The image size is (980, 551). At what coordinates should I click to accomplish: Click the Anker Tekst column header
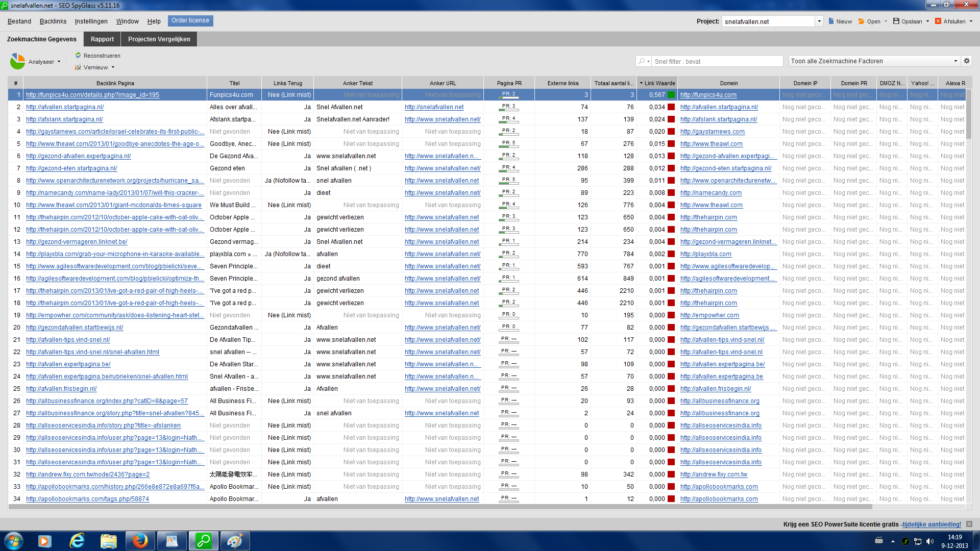[x=358, y=83]
